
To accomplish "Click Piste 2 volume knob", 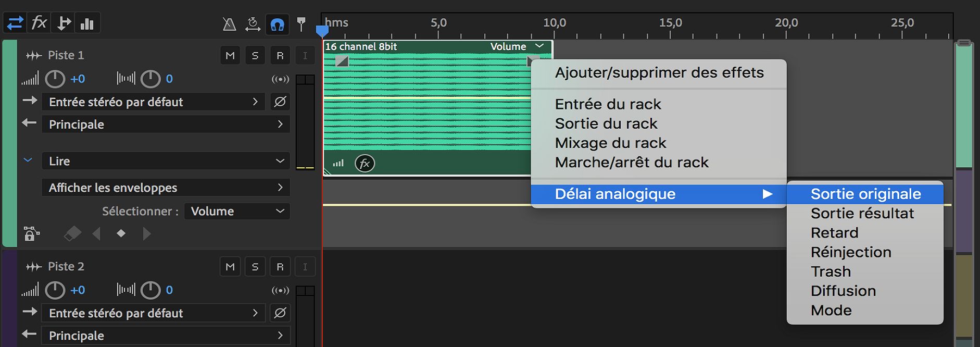I will pos(55,290).
